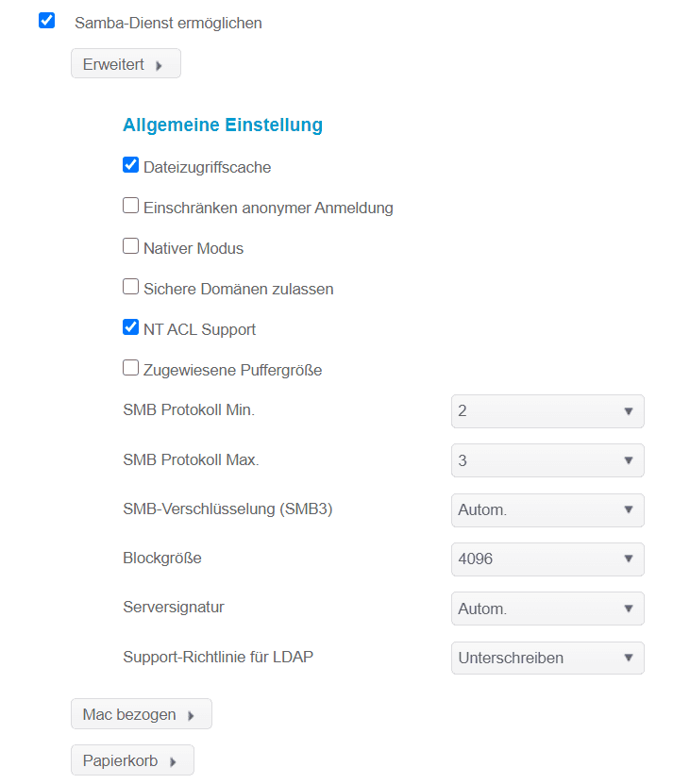Turn off NT ACL Support

[131, 328]
